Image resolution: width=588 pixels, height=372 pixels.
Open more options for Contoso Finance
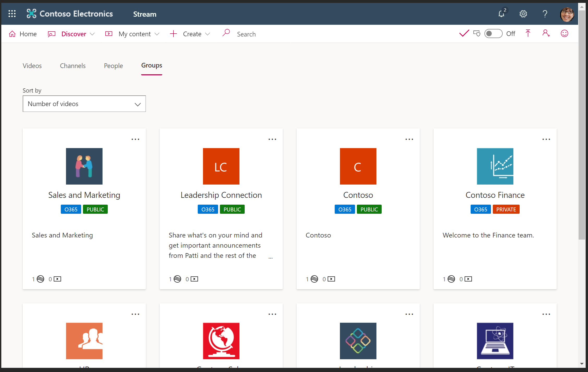point(546,139)
